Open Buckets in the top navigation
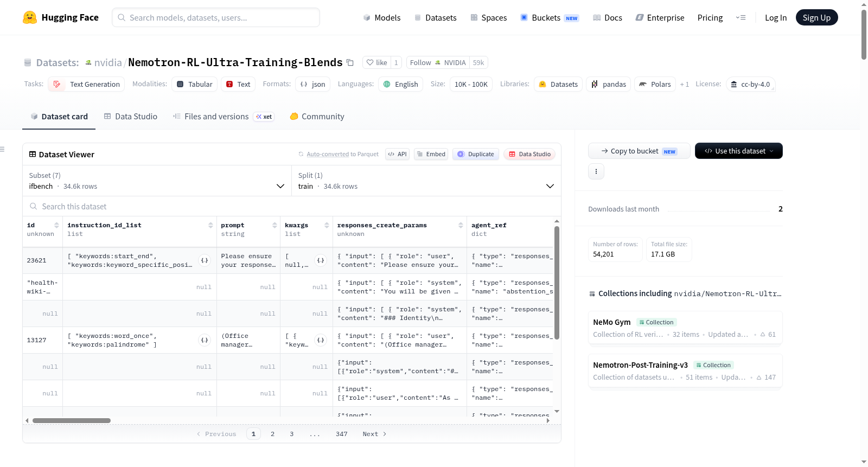 point(550,17)
